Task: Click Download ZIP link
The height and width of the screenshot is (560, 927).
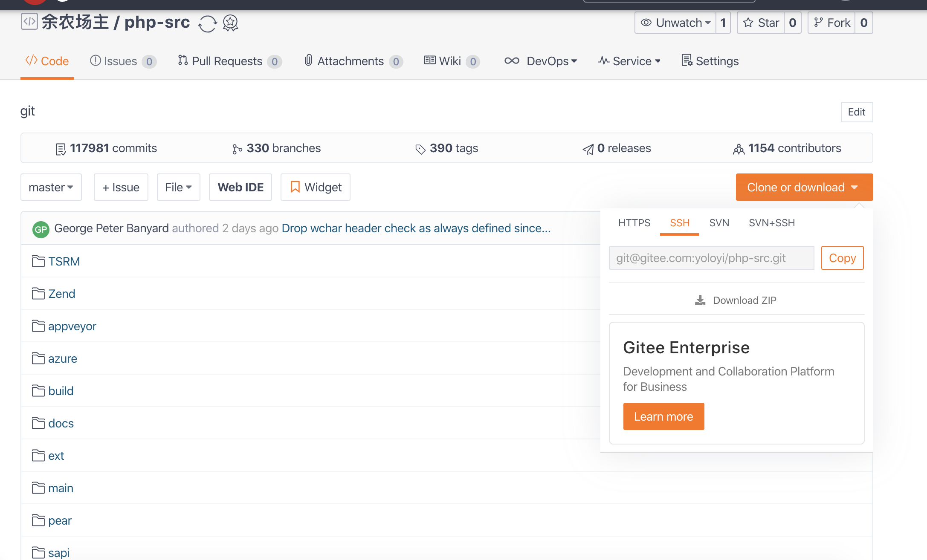Action: (736, 300)
